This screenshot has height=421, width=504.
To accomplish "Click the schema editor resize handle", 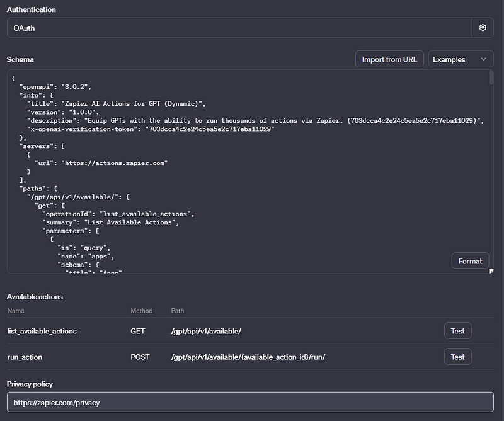I will [x=491, y=271].
